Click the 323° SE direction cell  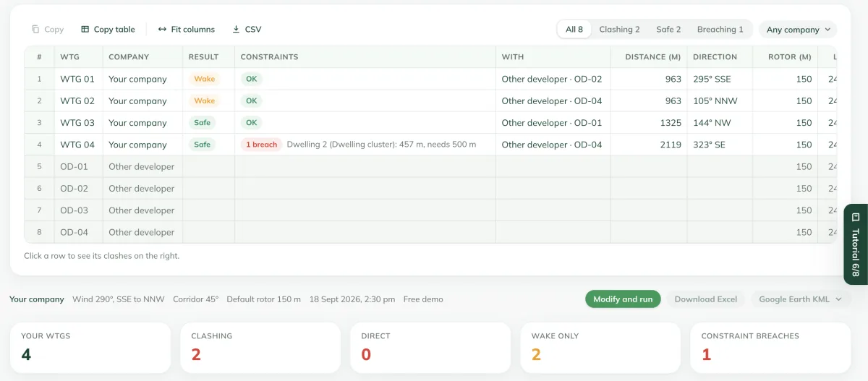tap(720, 145)
